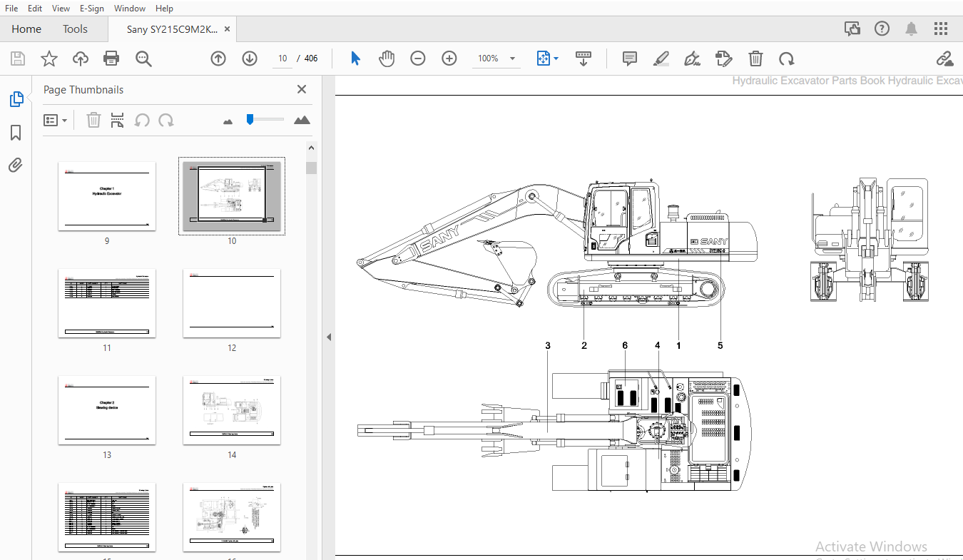
Task: Open the apps grid icon
Action: click(941, 29)
